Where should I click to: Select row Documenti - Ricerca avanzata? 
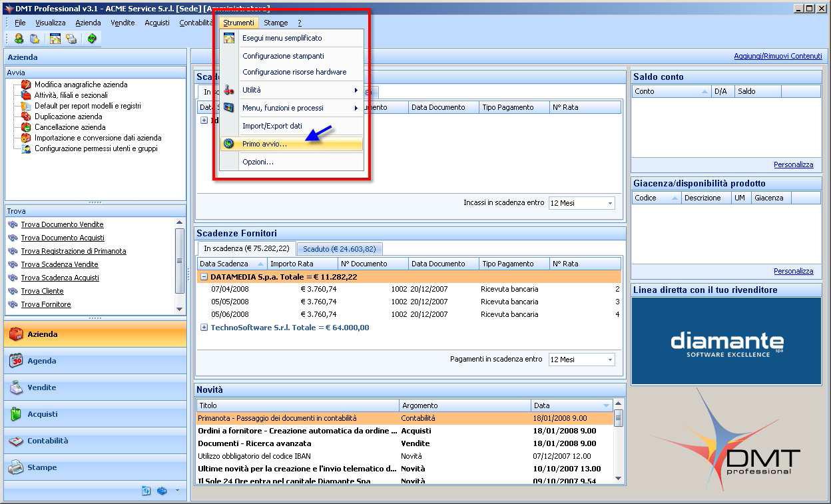[404, 443]
